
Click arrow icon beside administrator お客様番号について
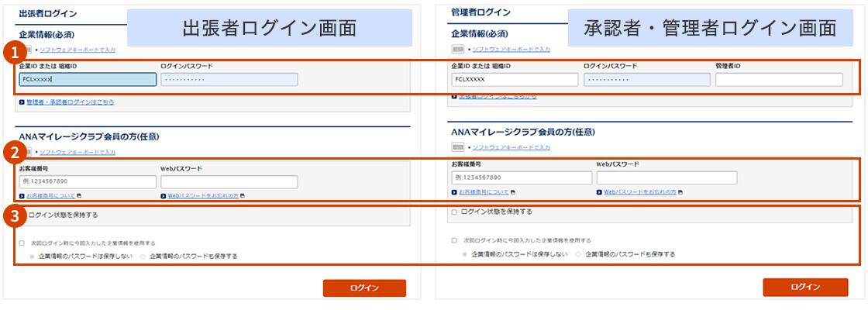click(454, 191)
